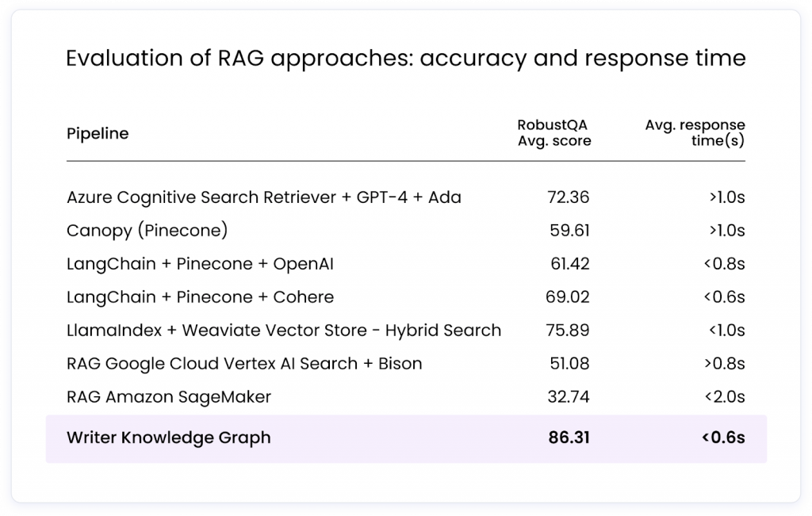
Task: Select the <2.0s response time value
Action: pyautogui.click(x=723, y=396)
